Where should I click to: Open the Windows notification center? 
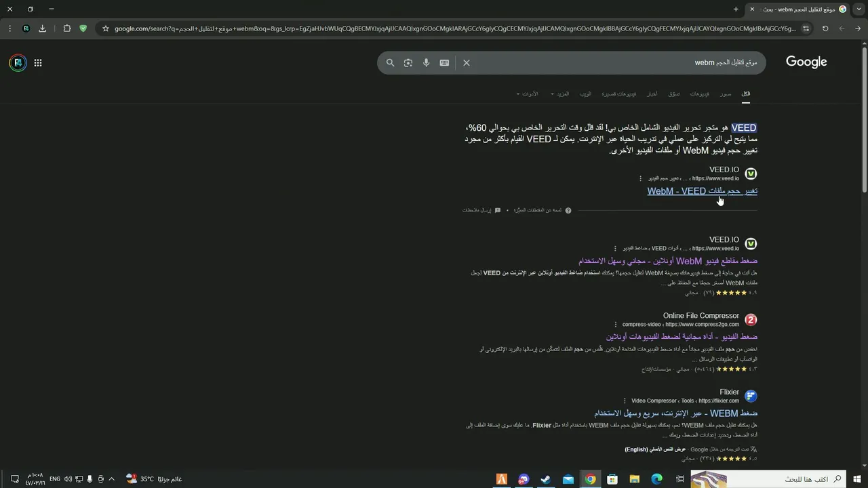coord(14,479)
